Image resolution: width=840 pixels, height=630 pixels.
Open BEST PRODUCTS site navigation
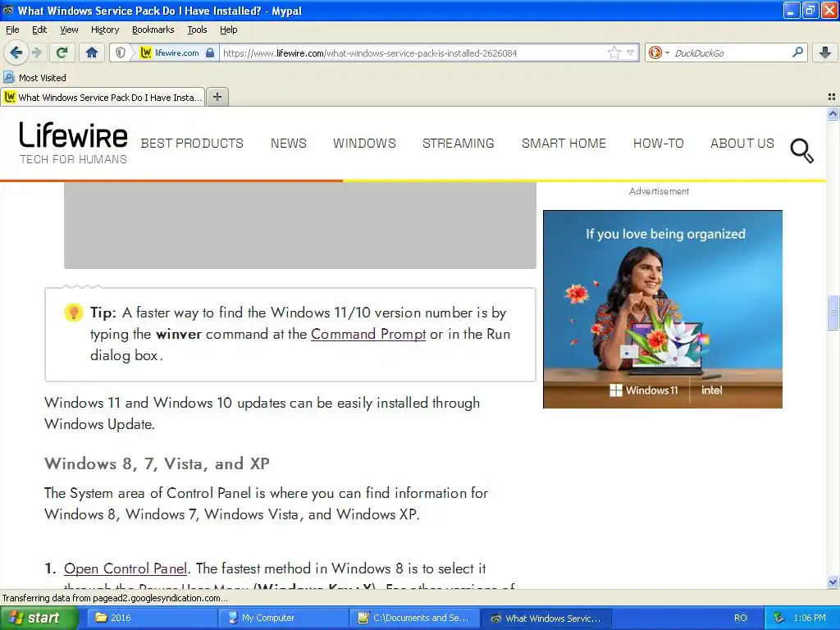[192, 144]
